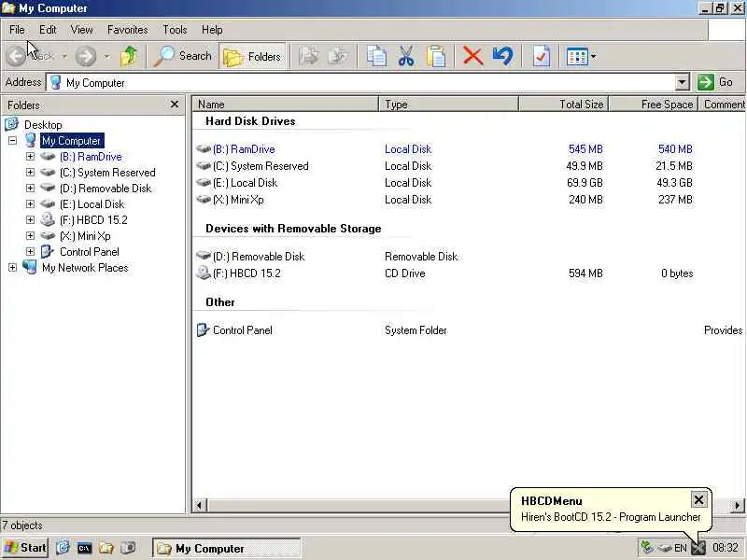Select (E:) Local Disk in file list

(245, 182)
